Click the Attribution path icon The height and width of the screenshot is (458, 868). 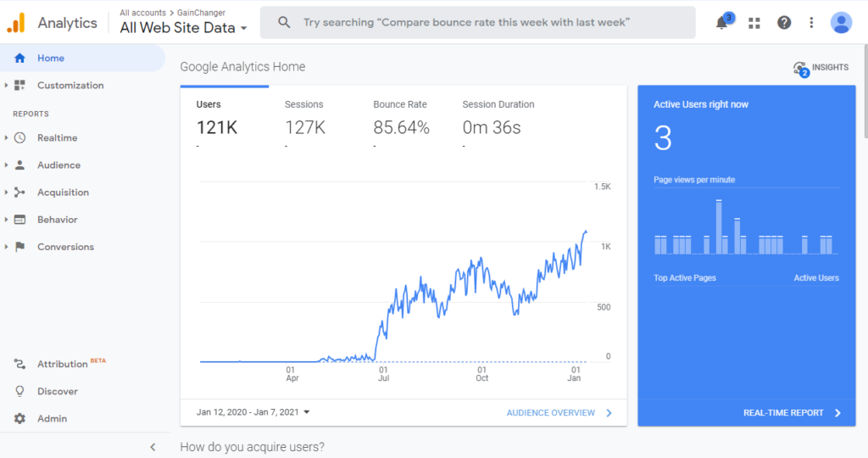click(x=20, y=364)
